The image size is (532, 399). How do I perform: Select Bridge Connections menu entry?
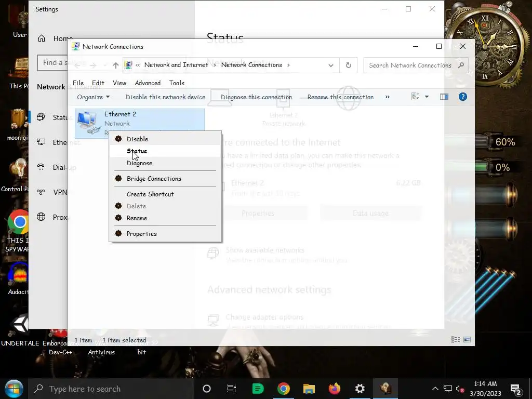point(165,179)
